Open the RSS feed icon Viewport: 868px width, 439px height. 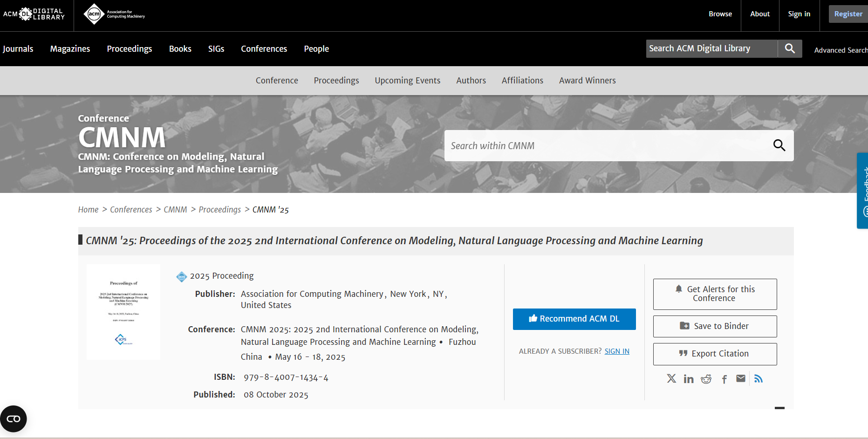759,378
